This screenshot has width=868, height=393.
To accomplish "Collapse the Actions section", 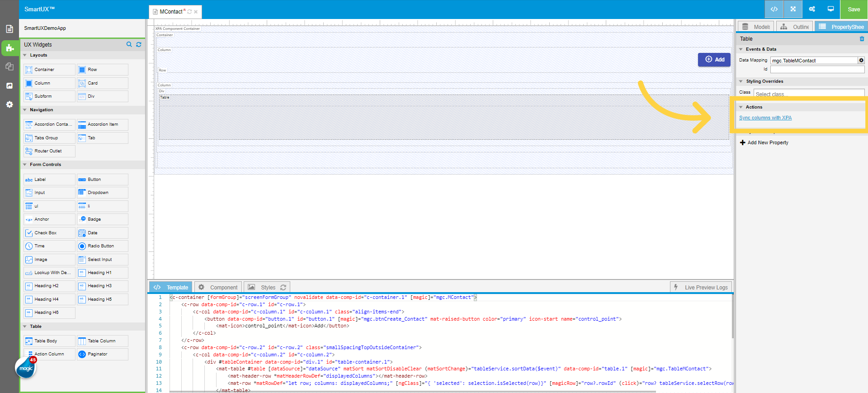I will coord(741,107).
